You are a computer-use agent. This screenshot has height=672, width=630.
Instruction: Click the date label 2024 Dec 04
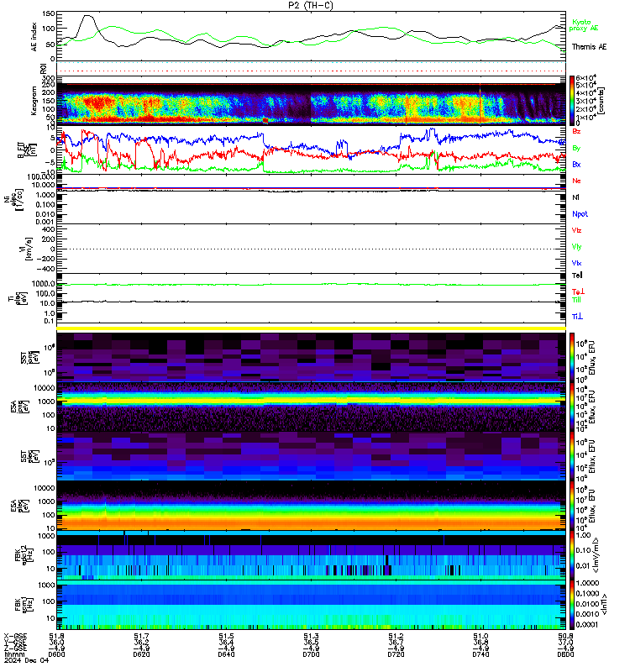pos(26,660)
